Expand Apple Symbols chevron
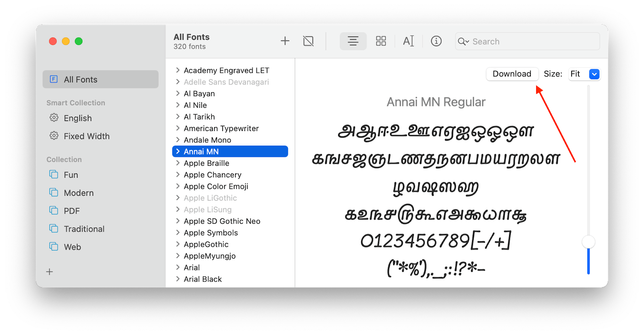 pos(178,232)
